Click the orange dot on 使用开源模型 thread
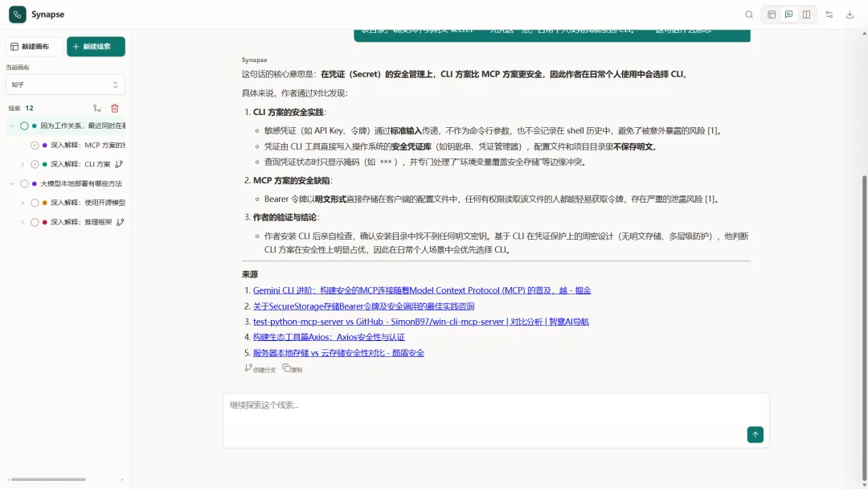 click(45, 203)
